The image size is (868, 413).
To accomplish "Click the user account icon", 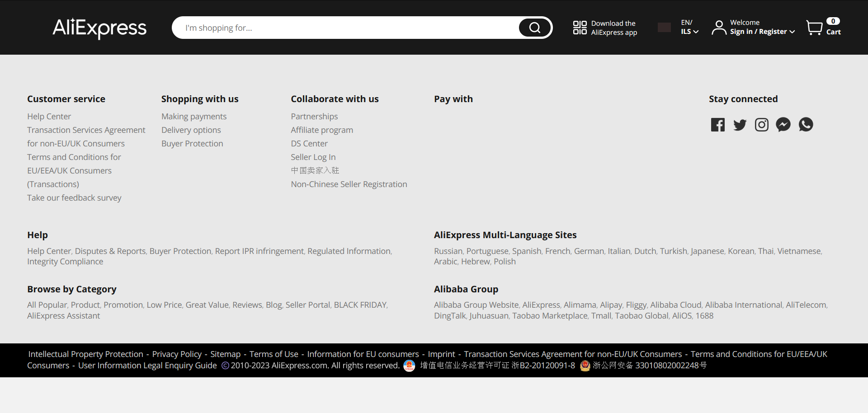I will pos(719,28).
